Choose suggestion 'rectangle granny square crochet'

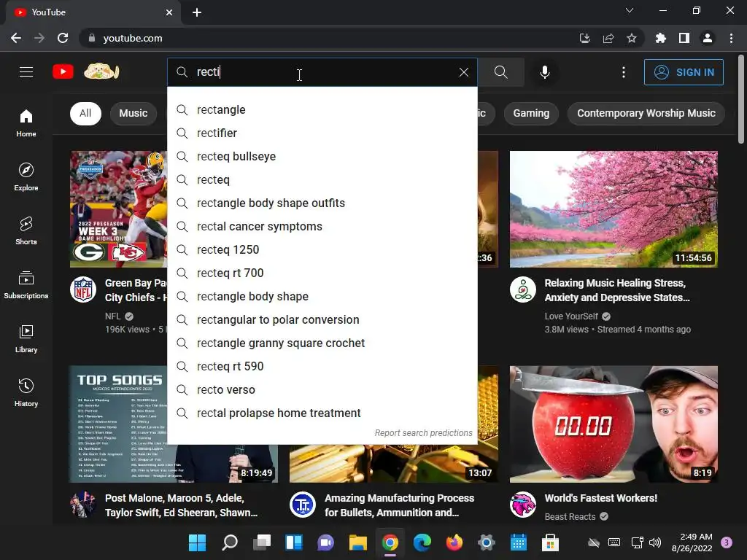click(x=322, y=343)
